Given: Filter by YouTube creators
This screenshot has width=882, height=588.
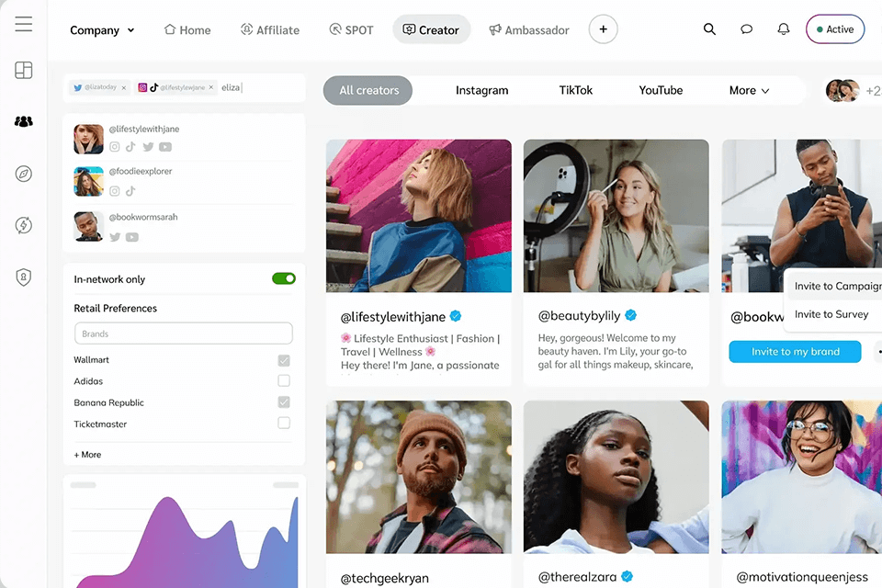Looking at the screenshot, I should pos(661,90).
